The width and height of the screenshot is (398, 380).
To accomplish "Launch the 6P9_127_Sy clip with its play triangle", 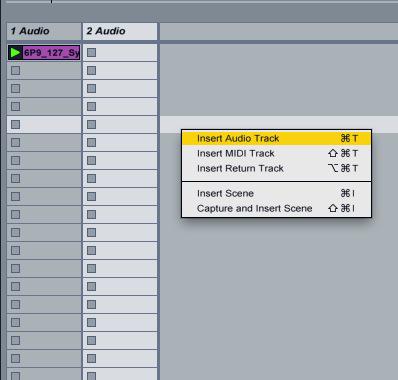I will click(x=15, y=52).
